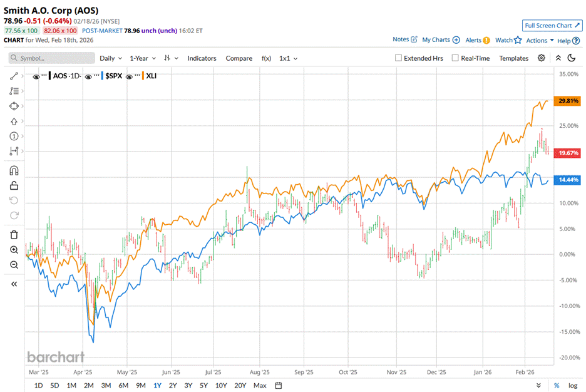Enable the Extended Hrs checkbox

(x=399, y=58)
